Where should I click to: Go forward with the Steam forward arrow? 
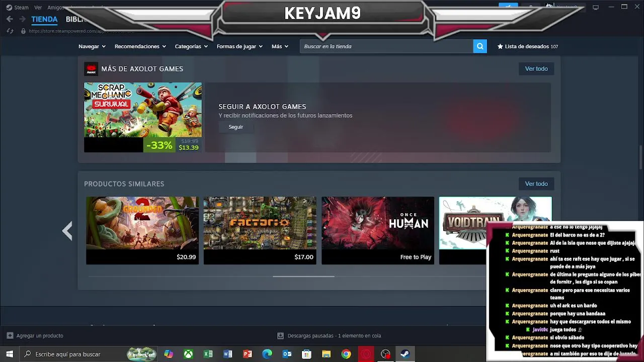[x=22, y=19]
